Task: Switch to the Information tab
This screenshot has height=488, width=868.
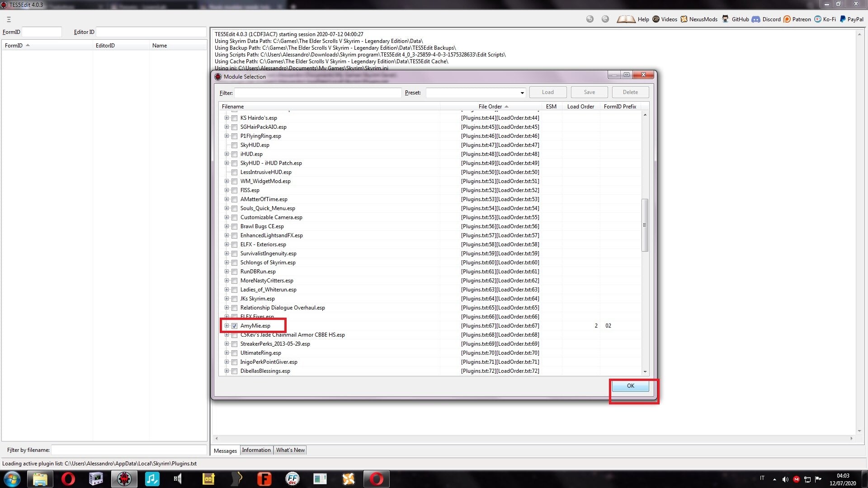Action: [x=256, y=450]
